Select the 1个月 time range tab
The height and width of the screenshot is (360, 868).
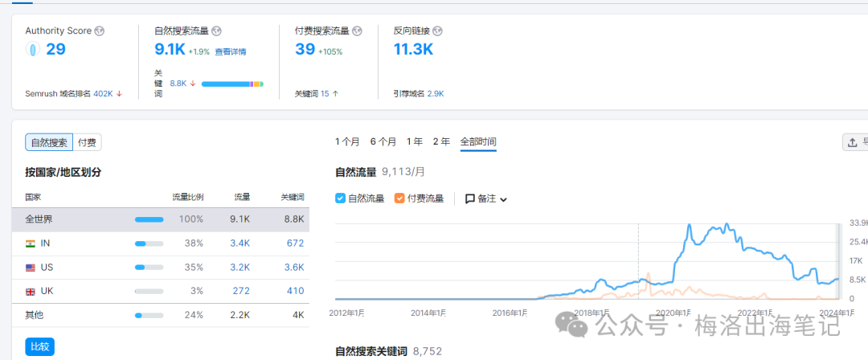347,142
